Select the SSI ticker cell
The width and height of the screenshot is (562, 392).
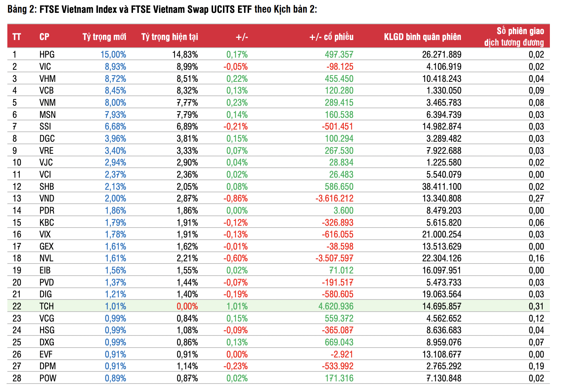45,126
